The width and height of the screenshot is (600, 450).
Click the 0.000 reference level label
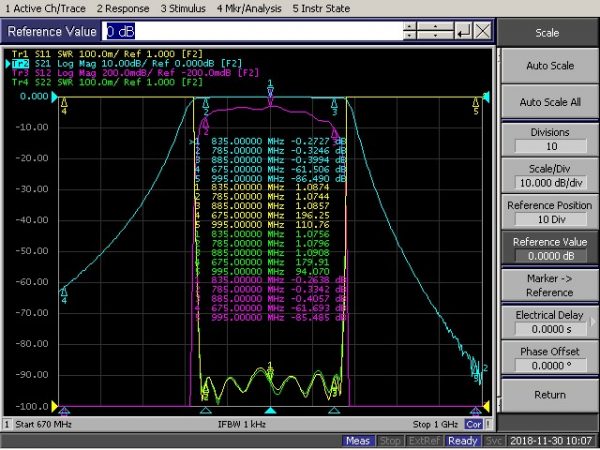point(34,96)
